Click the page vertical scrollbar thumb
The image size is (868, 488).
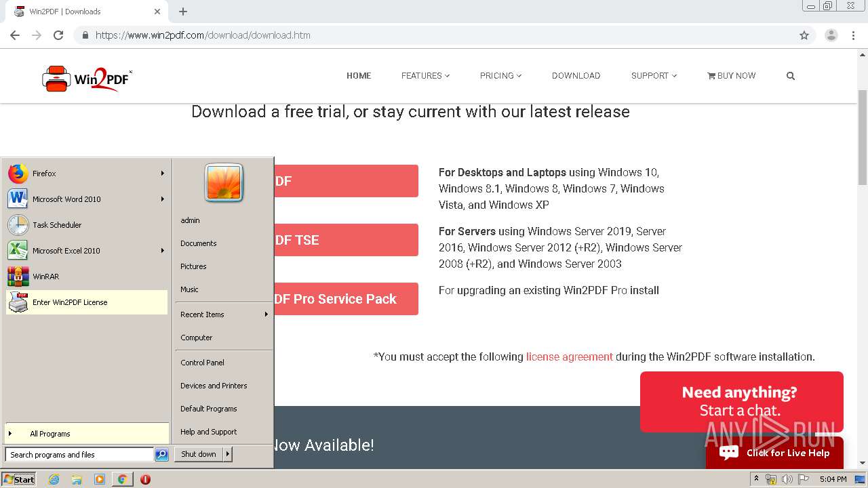pos(863,137)
